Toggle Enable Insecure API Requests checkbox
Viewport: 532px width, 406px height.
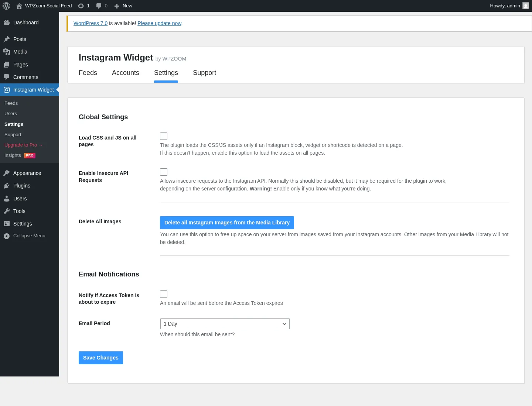coord(164,172)
